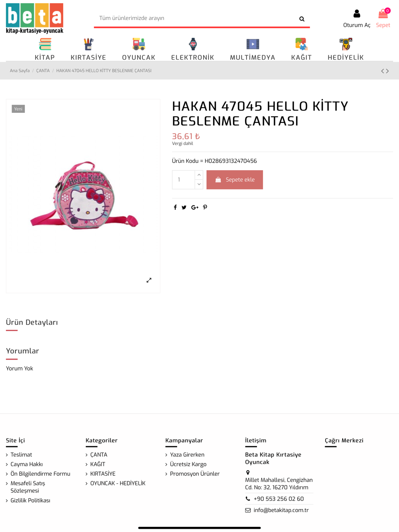Share the product on Twitter

click(184, 207)
